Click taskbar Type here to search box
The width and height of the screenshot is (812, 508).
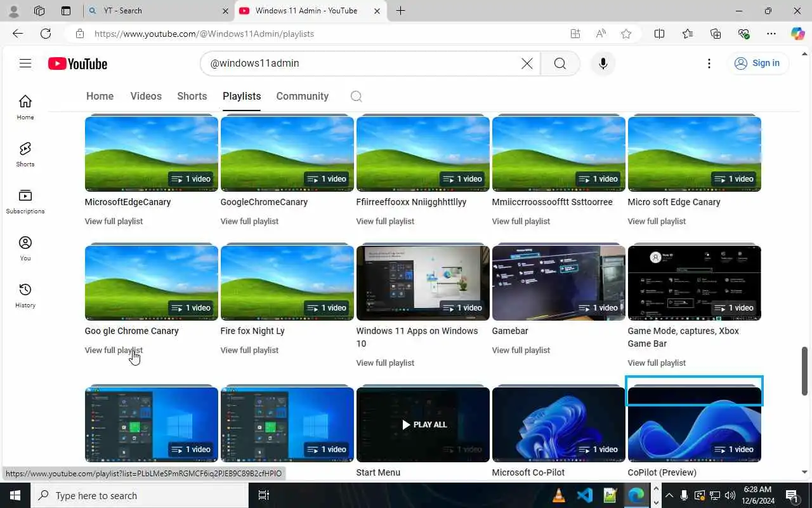click(x=140, y=495)
